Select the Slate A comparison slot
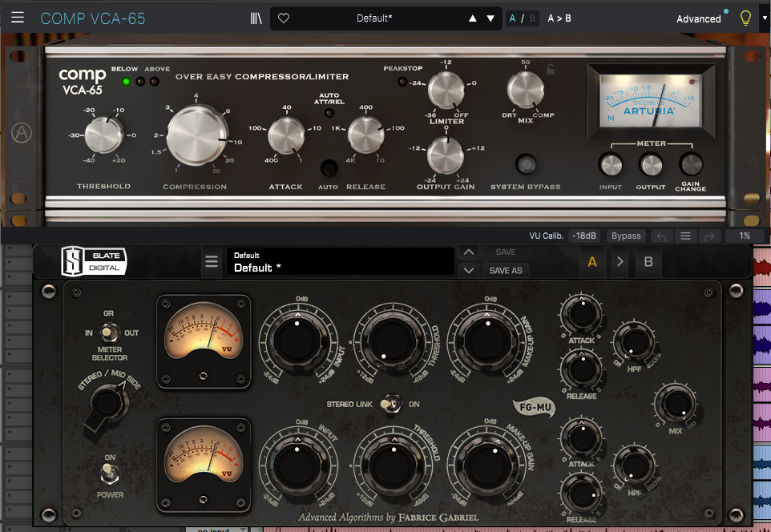Viewport: 771px width, 532px height. click(592, 261)
